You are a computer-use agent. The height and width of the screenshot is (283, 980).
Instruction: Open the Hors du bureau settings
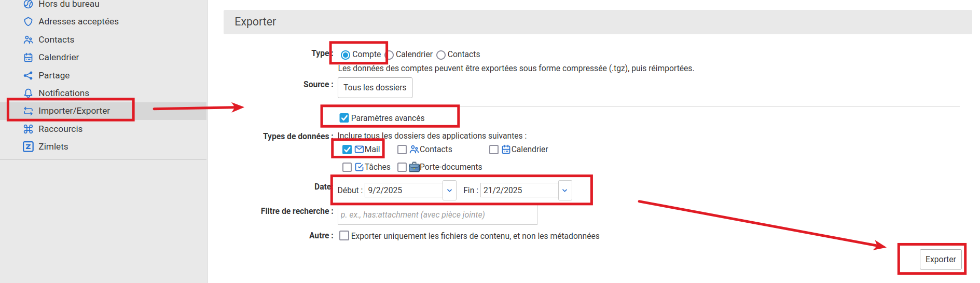68,4
